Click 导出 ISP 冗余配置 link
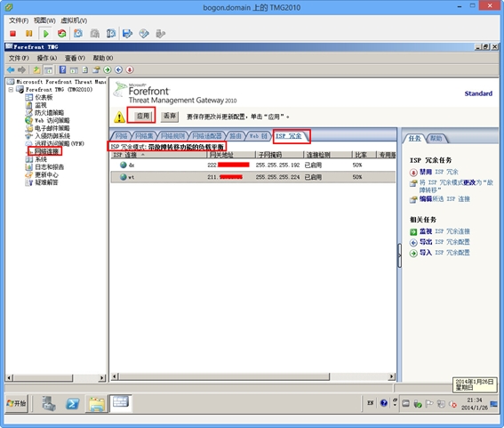Image resolution: width=504 pixels, height=428 pixels. coord(444,242)
